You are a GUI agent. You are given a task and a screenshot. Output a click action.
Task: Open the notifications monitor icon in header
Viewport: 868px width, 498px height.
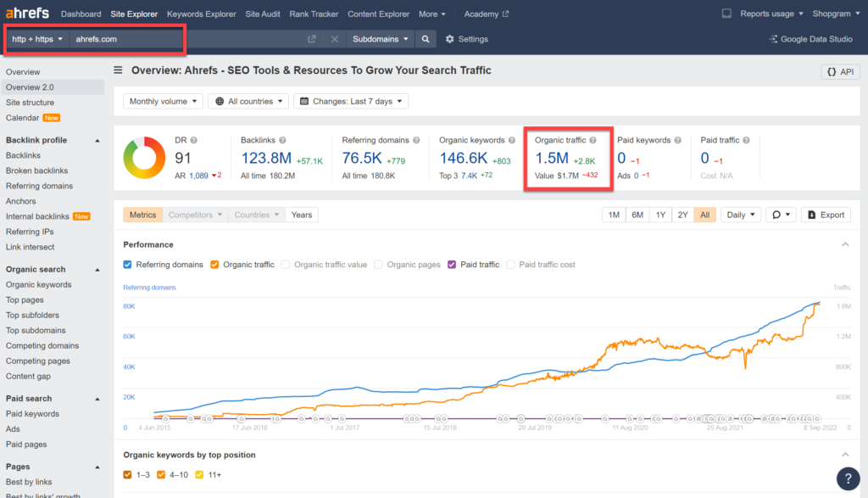click(x=726, y=14)
